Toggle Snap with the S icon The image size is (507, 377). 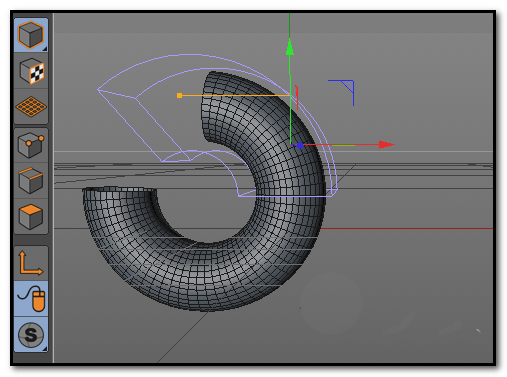(31, 334)
